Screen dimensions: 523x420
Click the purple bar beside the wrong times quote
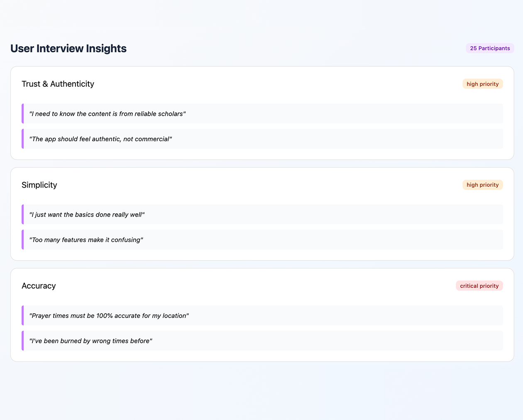click(x=22, y=341)
